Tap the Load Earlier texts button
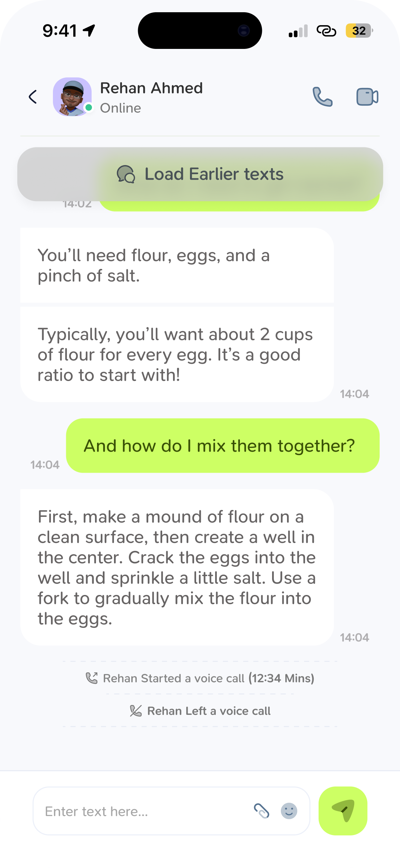This screenshot has width=400, height=868. click(200, 174)
